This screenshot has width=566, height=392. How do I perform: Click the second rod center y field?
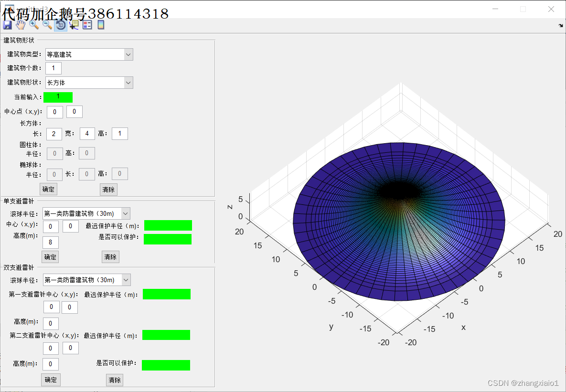71,348
